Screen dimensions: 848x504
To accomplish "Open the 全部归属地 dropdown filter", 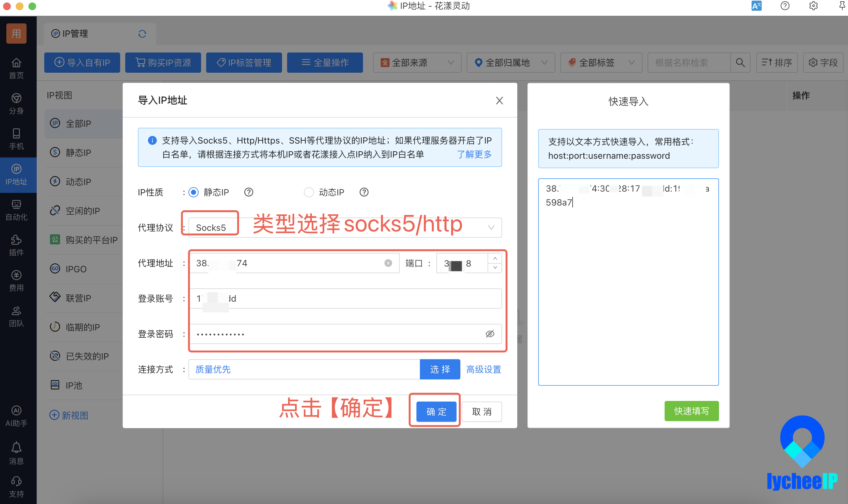I will 510,63.
